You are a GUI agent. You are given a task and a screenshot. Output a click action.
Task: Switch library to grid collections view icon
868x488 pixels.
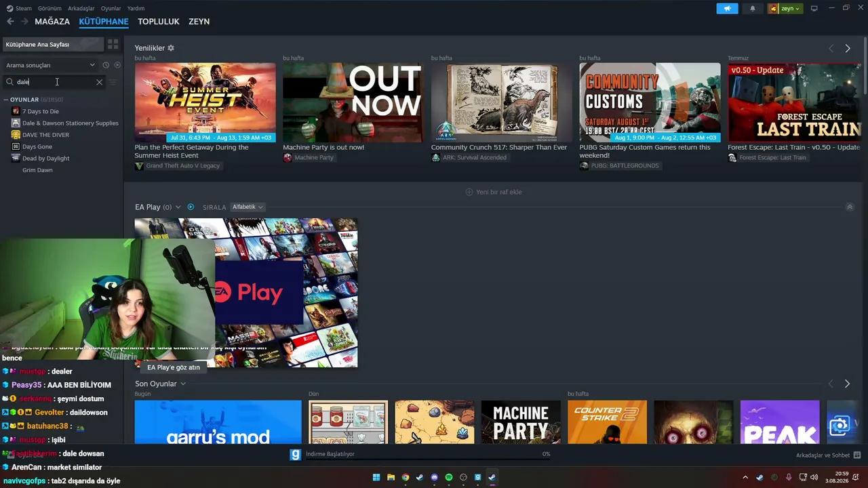click(x=113, y=44)
